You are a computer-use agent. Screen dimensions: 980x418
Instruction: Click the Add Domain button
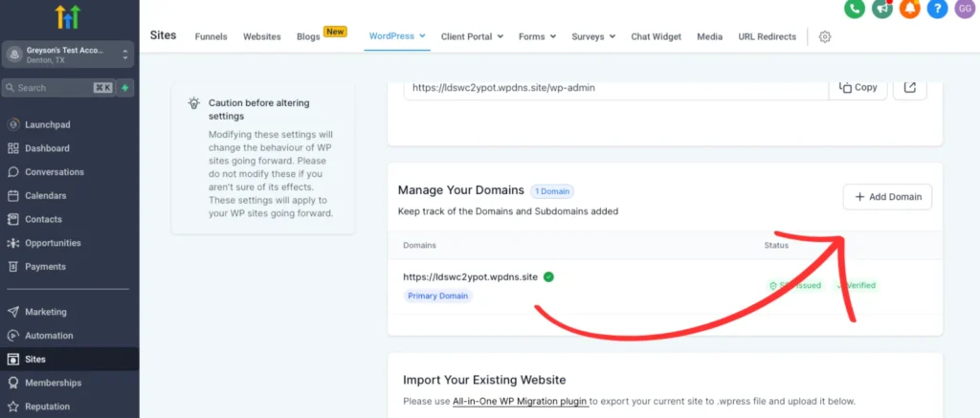(887, 197)
